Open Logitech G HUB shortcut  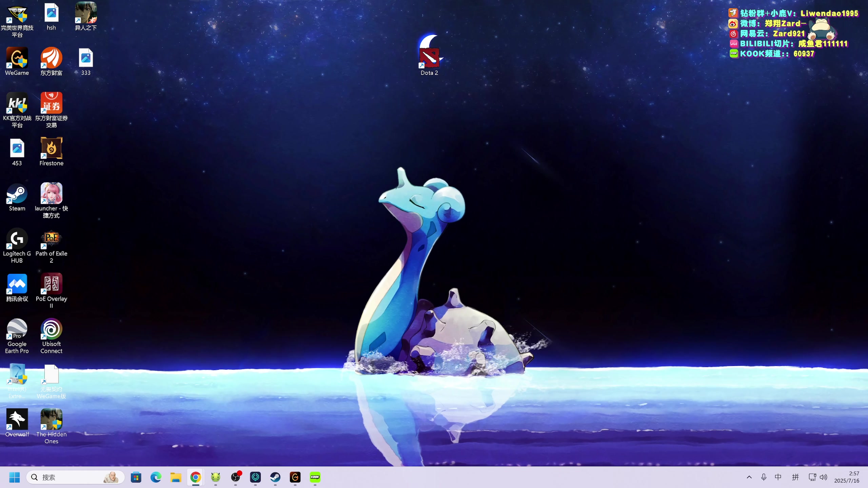coord(17,246)
